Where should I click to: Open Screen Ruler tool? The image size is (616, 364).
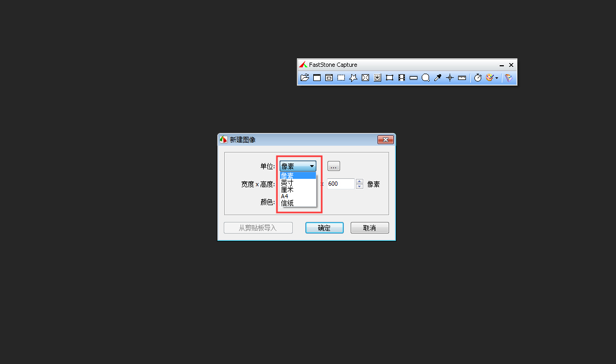(462, 78)
